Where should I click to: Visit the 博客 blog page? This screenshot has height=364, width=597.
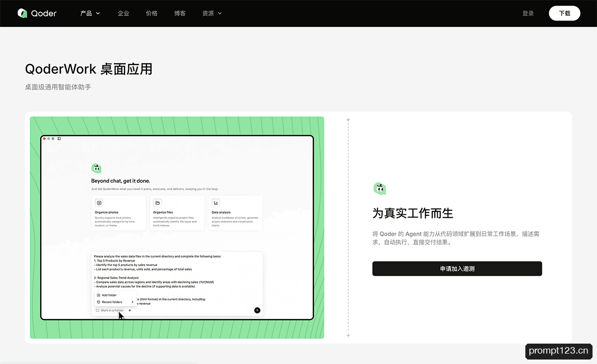point(180,13)
